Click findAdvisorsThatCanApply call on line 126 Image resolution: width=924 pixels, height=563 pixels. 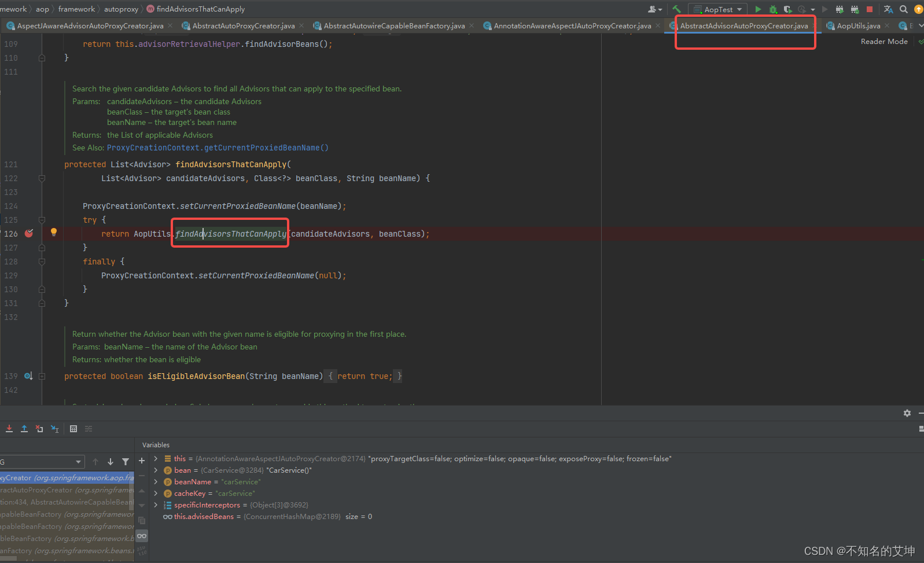[231, 234]
